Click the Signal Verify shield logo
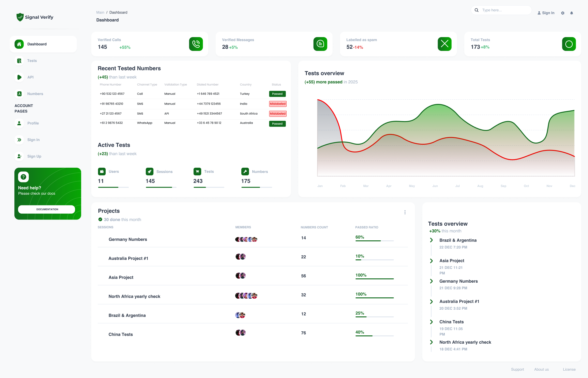Viewport: 588px width, 378px height. click(20, 17)
